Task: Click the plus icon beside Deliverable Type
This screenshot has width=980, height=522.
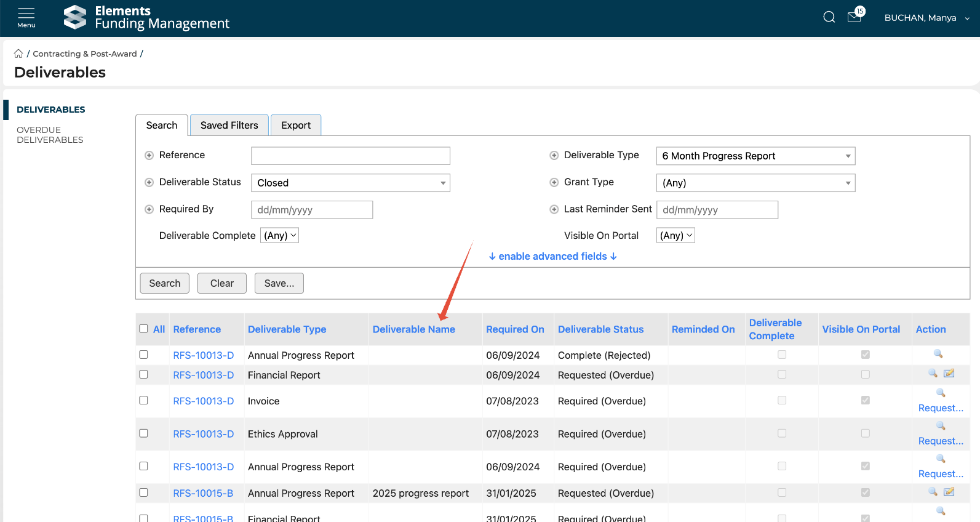Action: pos(554,156)
